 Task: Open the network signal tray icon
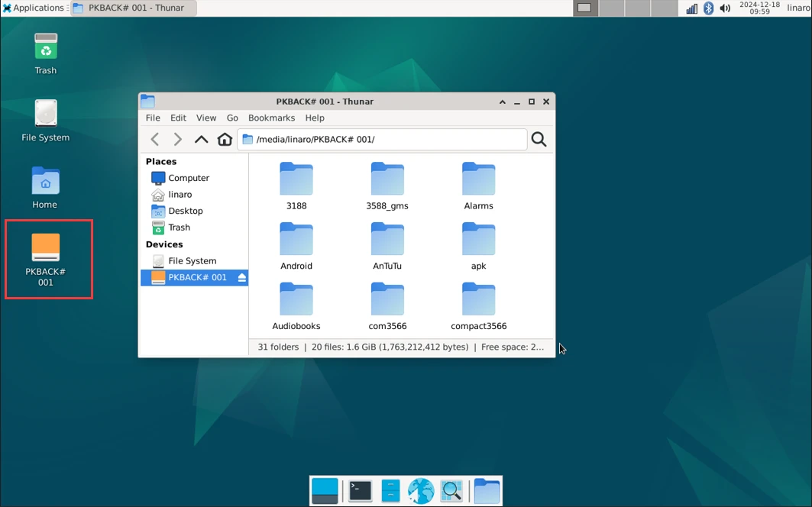click(692, 8)
